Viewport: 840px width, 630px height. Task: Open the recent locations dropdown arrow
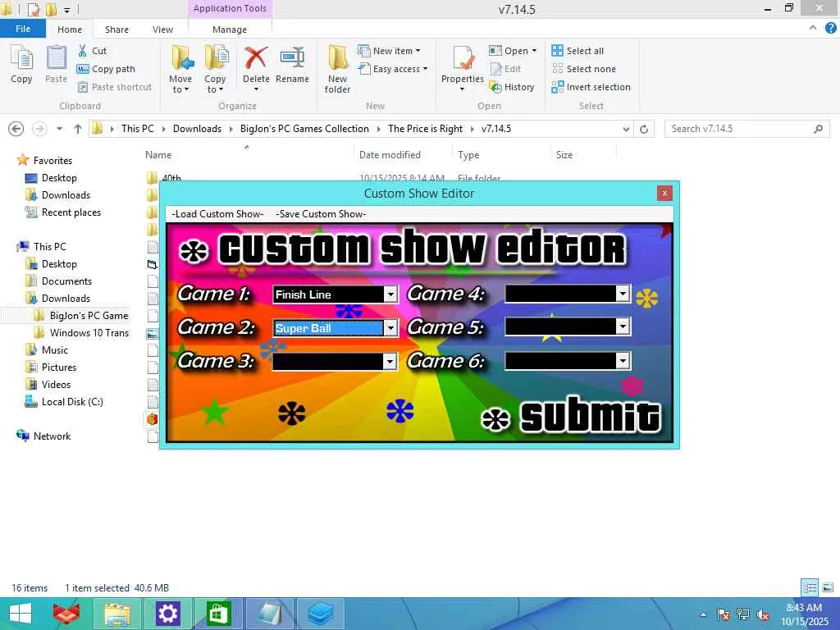(x=59, y=129)
